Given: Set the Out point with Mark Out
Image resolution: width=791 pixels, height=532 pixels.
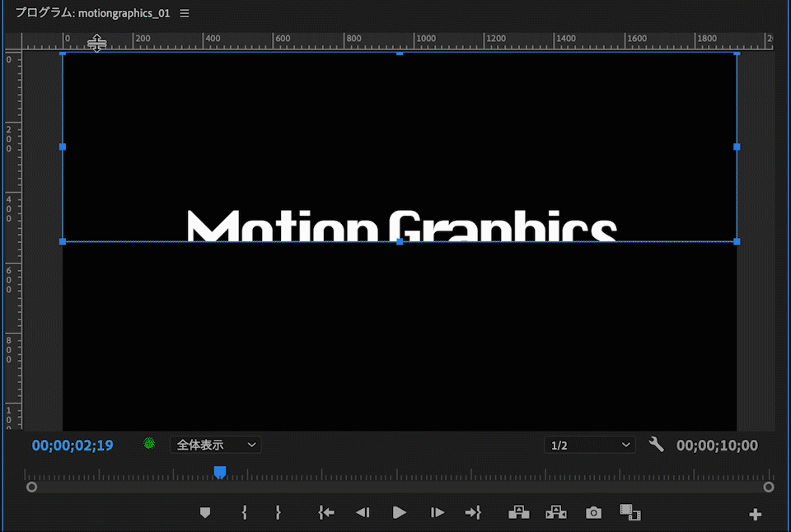Looking at the screenshot, I should pos(278,513).
